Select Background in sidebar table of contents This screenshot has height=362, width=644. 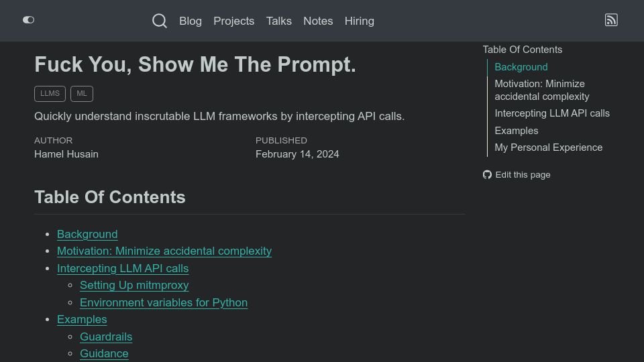[521, 67]
